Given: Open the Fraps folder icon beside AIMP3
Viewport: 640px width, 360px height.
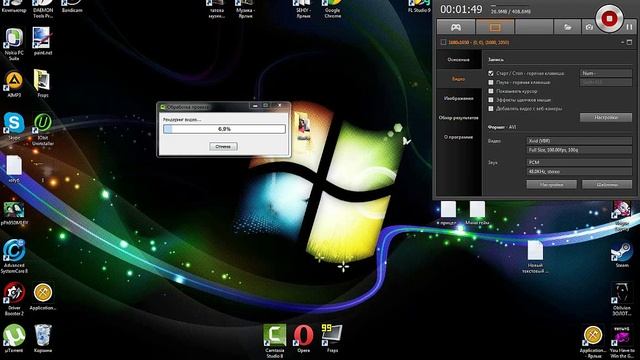Looking at the screenshot, I should (42, 84).
